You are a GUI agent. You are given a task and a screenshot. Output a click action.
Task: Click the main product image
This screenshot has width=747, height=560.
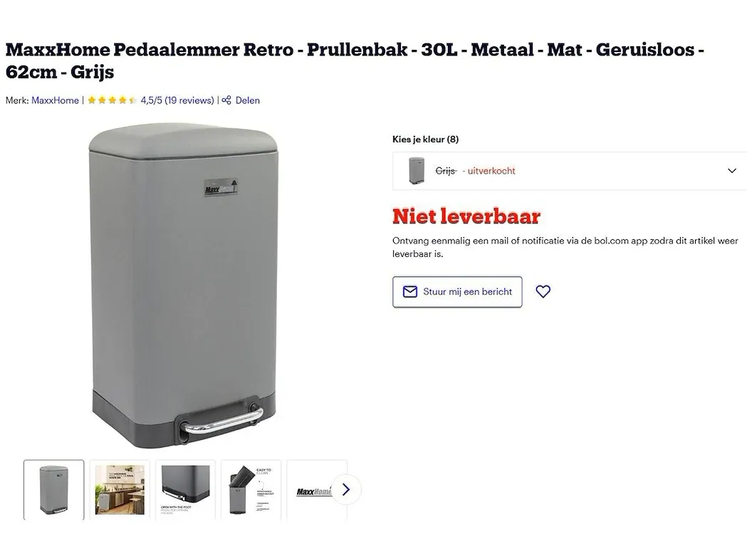pyautogui.click(x=184, y=286)
